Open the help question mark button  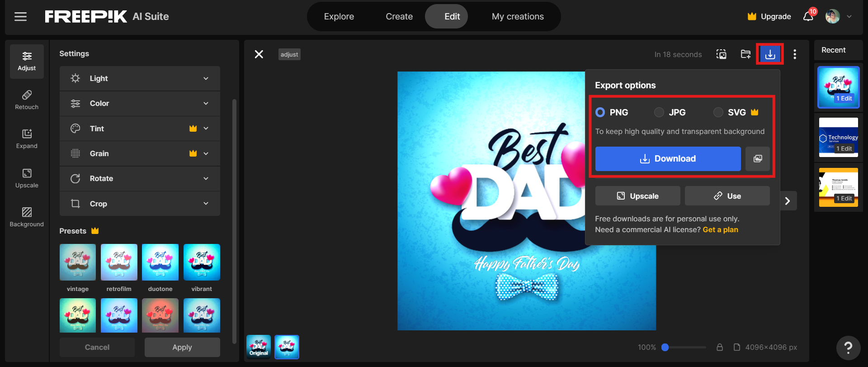(848, 348)
